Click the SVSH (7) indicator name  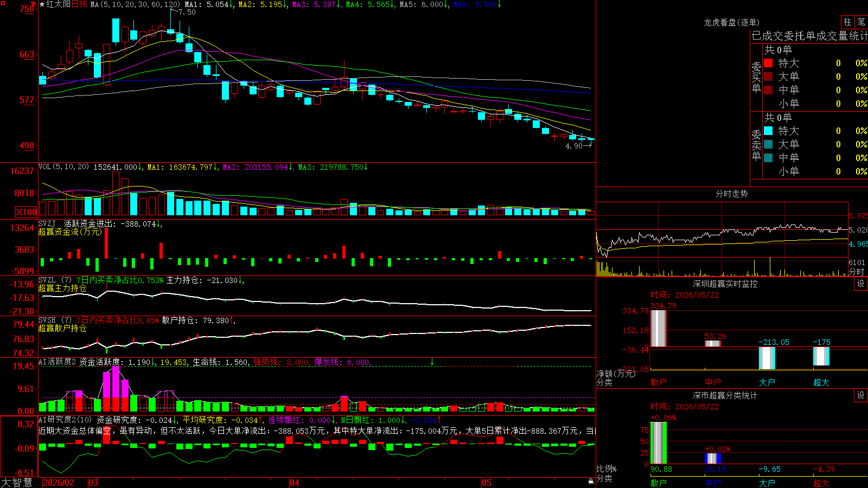(x=55, y=320)
